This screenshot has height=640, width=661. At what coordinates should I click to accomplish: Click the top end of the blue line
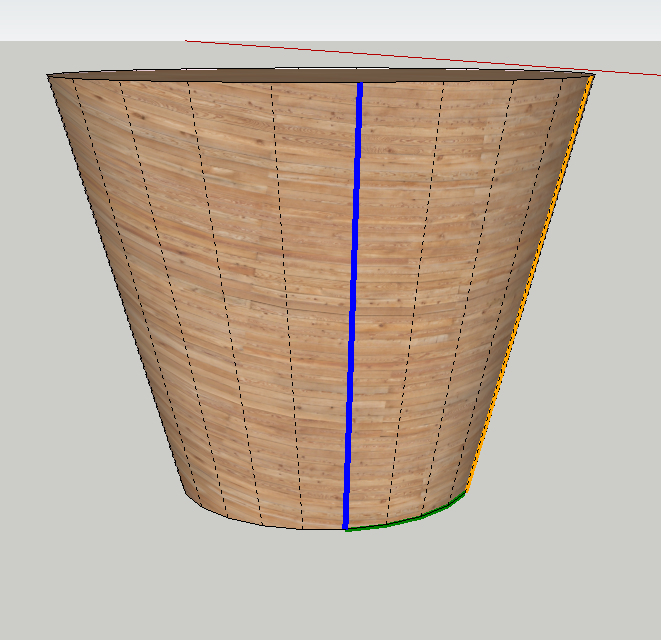360,84
